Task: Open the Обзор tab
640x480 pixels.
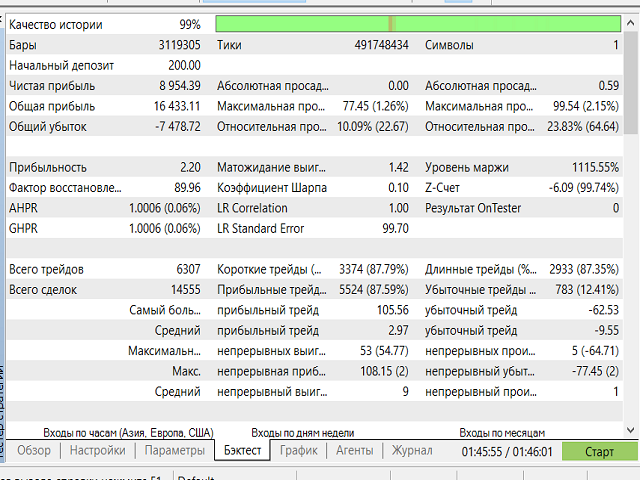Action: pos(34,450)
